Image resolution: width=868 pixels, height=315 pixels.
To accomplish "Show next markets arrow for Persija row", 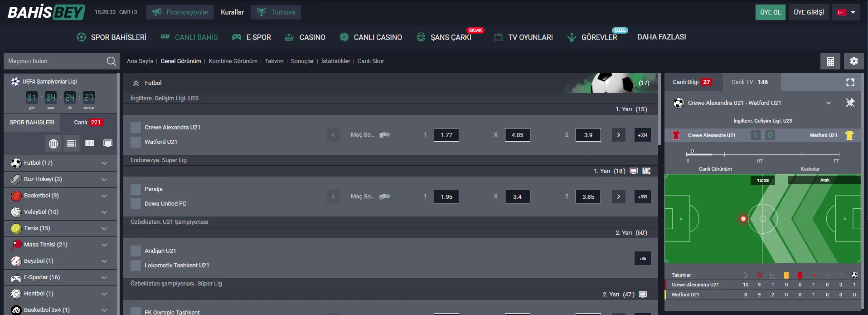I will (618, 197).
